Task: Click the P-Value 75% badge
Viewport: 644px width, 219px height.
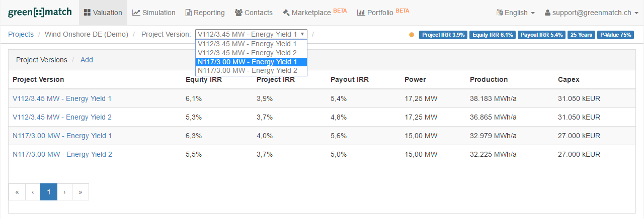Action: (615, 35)
